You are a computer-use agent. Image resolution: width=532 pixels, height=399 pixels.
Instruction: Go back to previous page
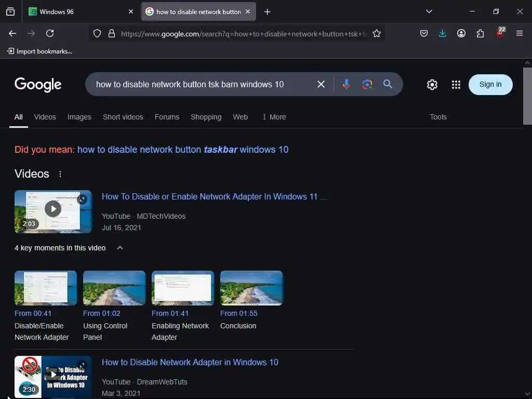(x=12, y=33)
